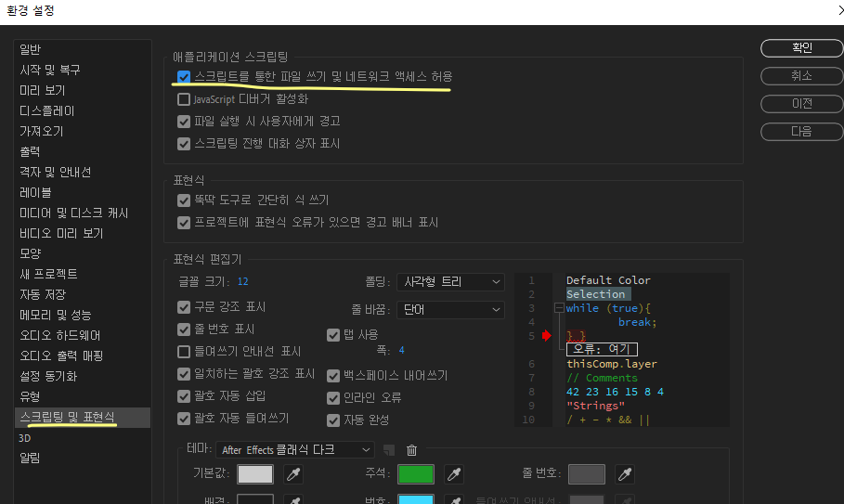Toggle 뚝딱 도구로 간단히 식 쓰기 checkbox

click(x=184, y=200)
